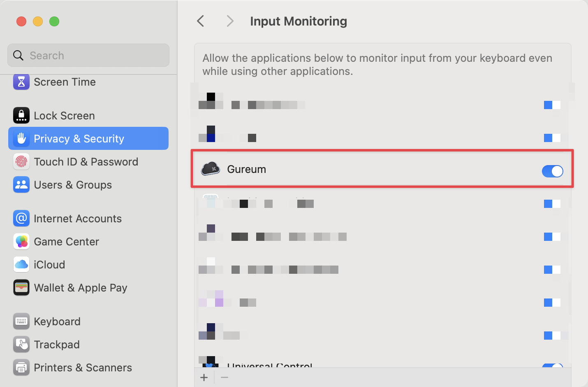Viewport: 588px width, 387px height.
Task: Select Privacy & Security in sidebar
Action: click(88, 139)
